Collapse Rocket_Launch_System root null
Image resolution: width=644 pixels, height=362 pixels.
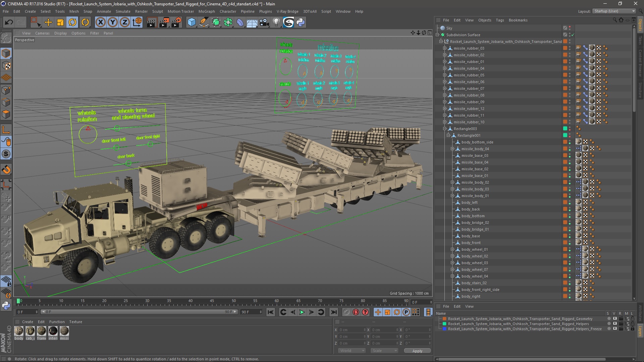441,42
